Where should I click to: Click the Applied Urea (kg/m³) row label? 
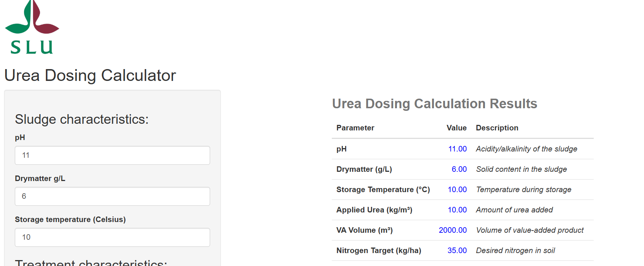374,210
